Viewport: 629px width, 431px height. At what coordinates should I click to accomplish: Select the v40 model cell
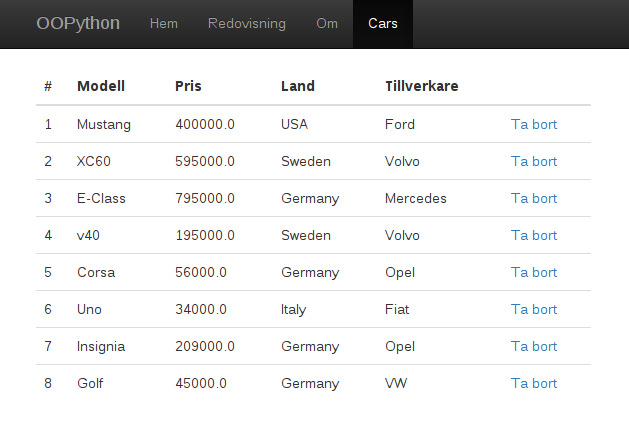tap(88, 235)
